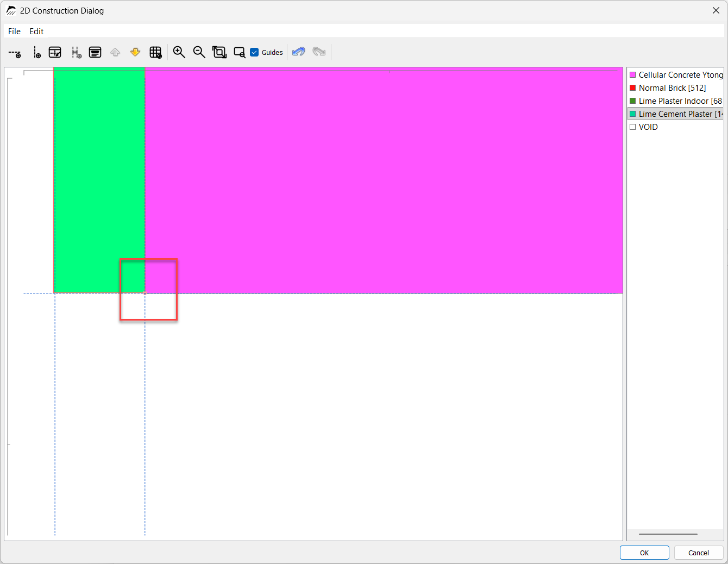Click the green region in the canvas
This screenshot has width=728, height=564.
[x=99, y=180]
